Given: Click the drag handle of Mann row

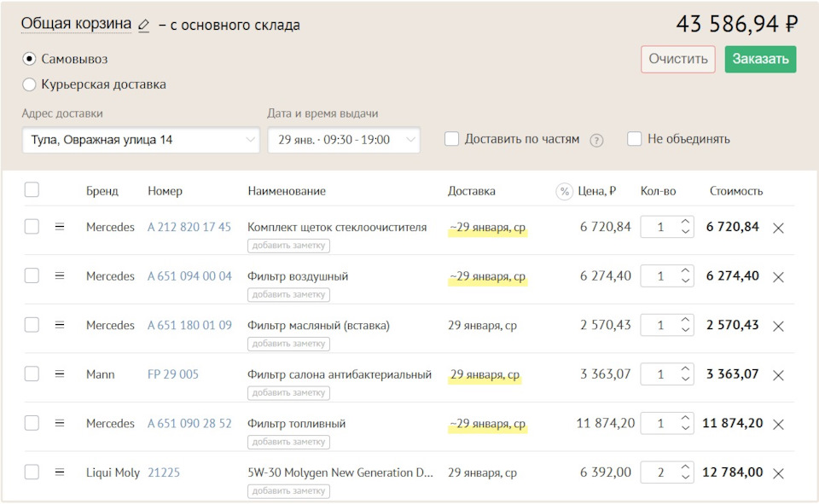Looking at the screenshot, I should coord(60,374).
